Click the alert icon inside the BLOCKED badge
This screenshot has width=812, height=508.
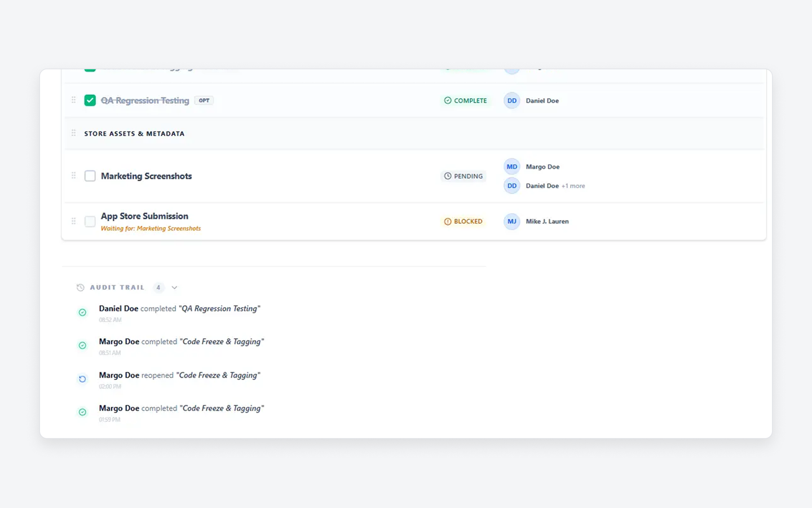pyautogui.click(x=447, y=221)
